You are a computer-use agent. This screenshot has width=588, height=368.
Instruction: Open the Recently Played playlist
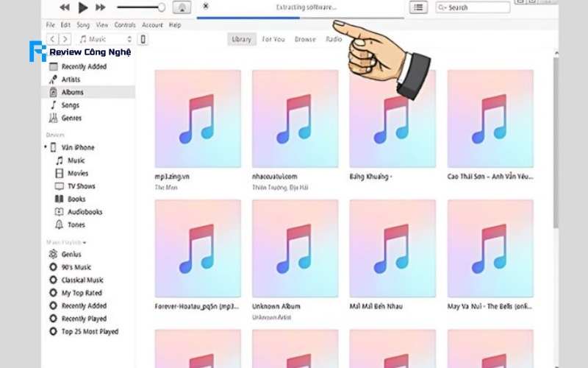[x=84, y=319]
